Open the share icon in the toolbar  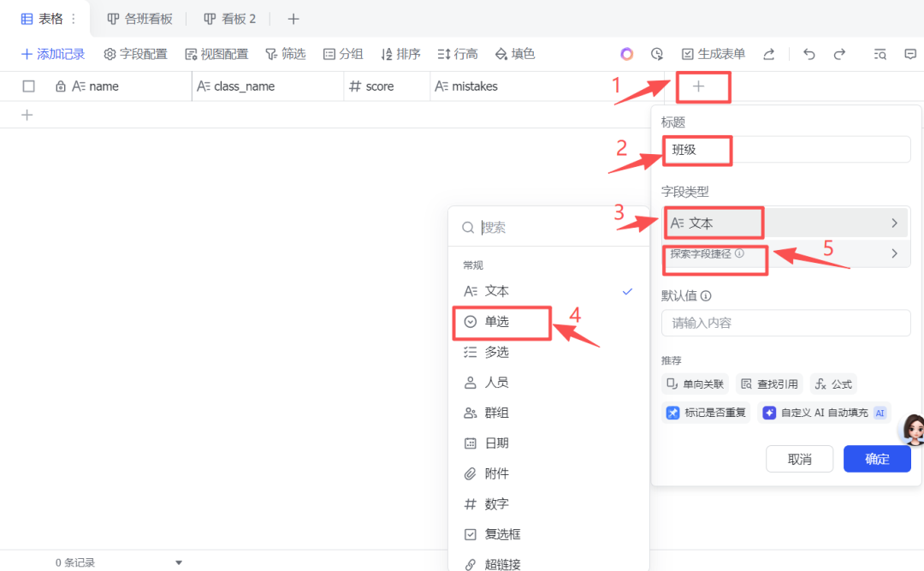coord(768,53)
